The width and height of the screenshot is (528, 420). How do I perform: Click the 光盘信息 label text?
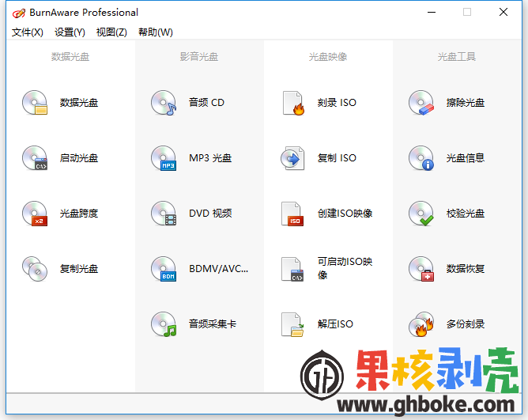466,157
